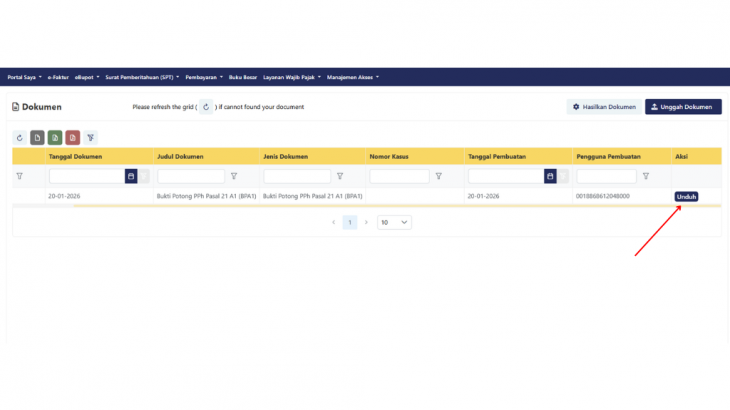Click the Unduh download button
This screenshot has height=410, width=730.
(x=686, y=197)
